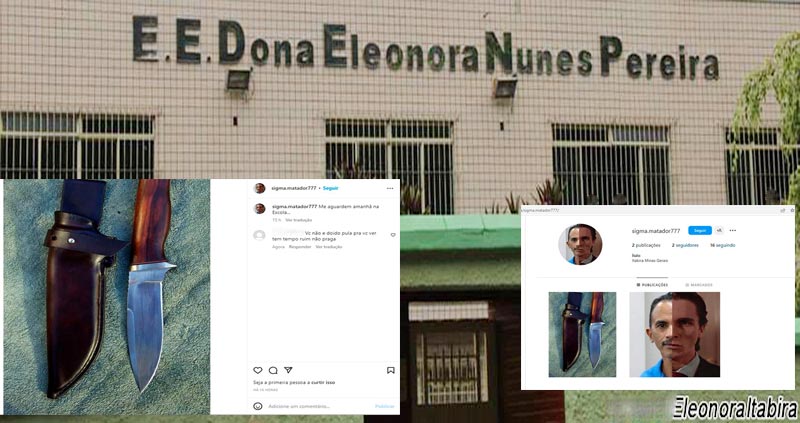Viewport: 800px width, 423px height.
Task: Like the post with the heart icon
Action: (x=258, y=370)
